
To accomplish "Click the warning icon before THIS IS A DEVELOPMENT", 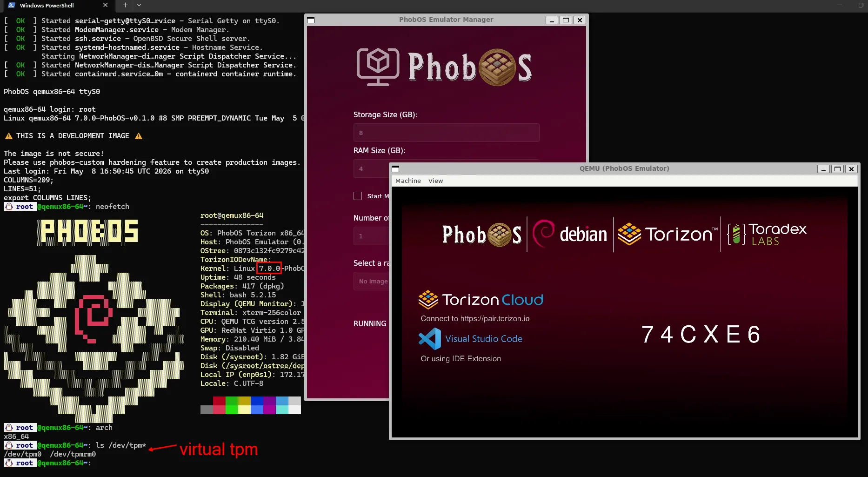I will pyautogui.click(x=8, y=136).
